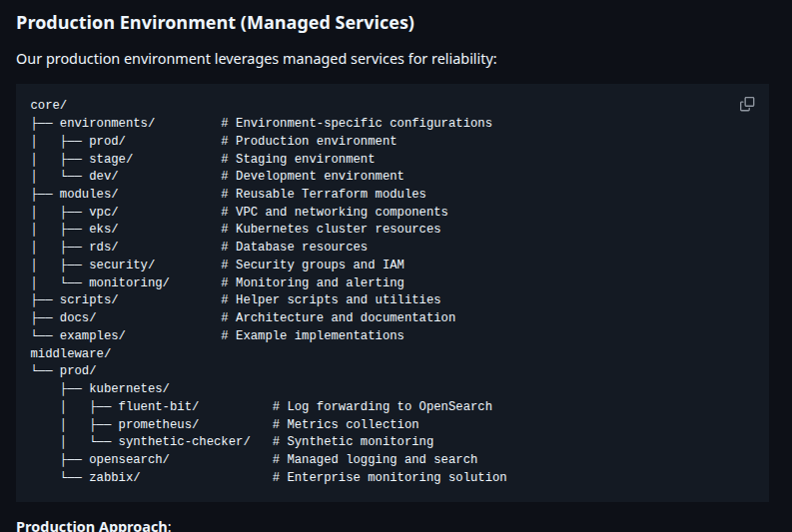This screenshot has width=792, height=532.
Task: Click the '# Reusable Terraform modules' comment
Action: [324, 194]
